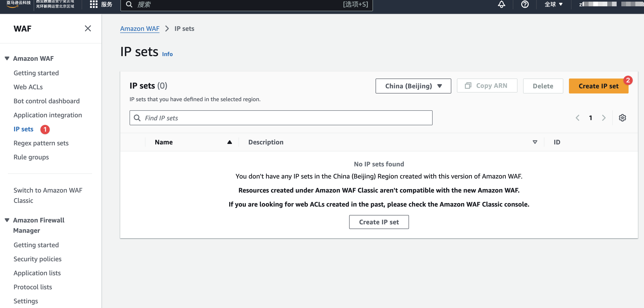644x308 pixels.
Task: Click the Find IP sets search field
Action: pyautogui.click(x=281, y=118)
